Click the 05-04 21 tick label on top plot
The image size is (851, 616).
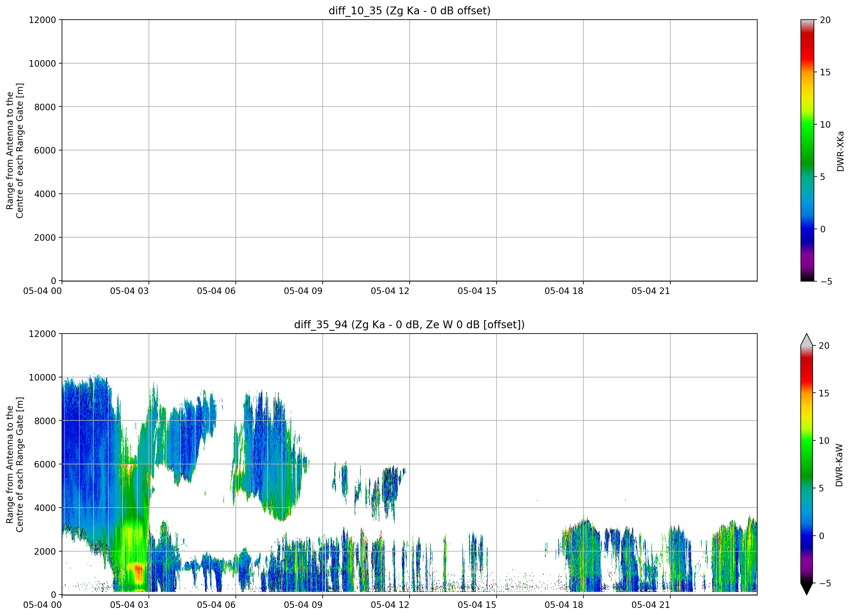(651, 291)
